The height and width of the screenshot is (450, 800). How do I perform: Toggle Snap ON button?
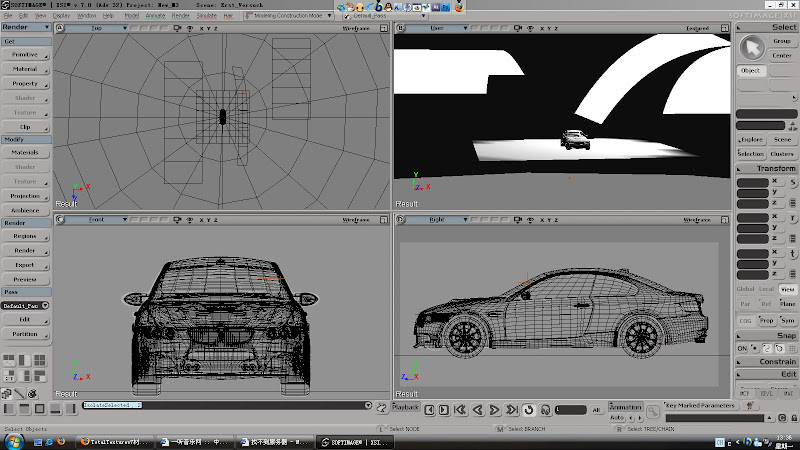pos(742,348)
